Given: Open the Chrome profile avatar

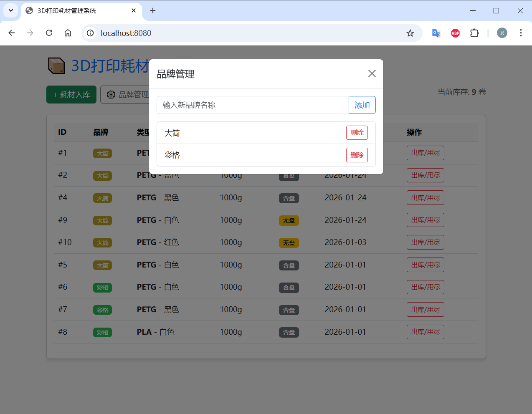Looking at the screenshot, I should coord(502,33).
